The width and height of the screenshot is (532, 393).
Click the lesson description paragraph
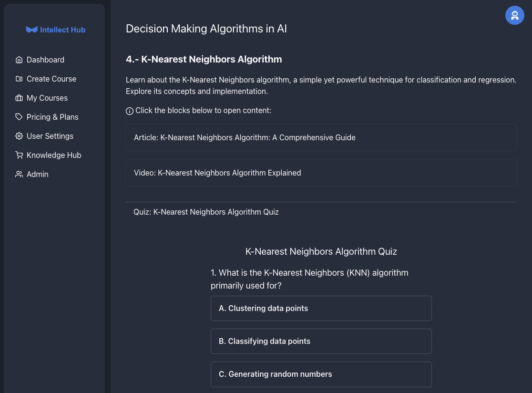point(321,85)
